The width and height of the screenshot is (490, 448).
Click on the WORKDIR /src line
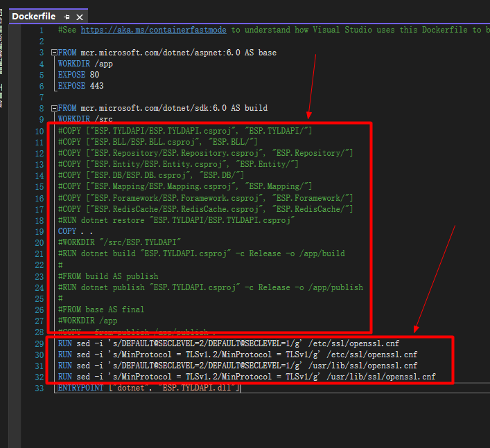point(85,119)
